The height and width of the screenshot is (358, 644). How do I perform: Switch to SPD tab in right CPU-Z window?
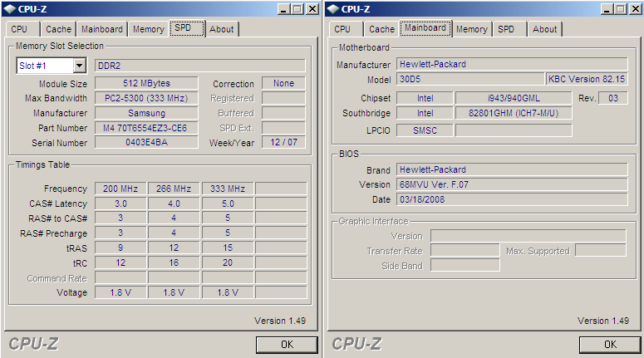click(x=509, y=30)
